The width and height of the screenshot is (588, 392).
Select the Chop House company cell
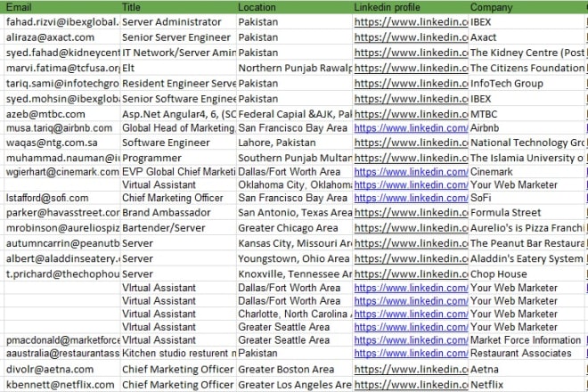tap(527, 274)
